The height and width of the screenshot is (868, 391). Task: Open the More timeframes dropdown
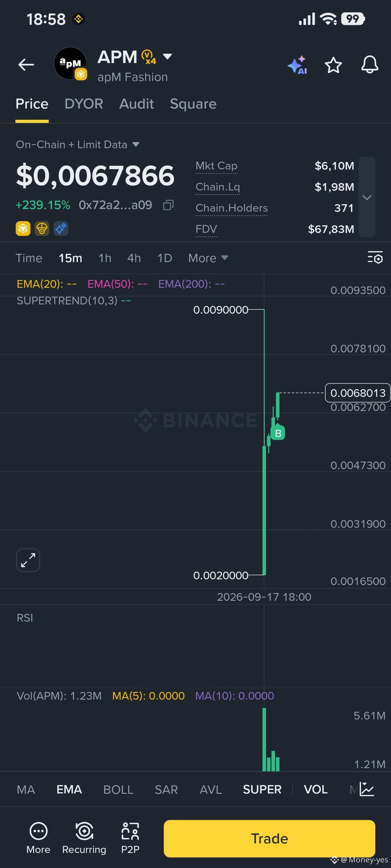pos(208,258)
